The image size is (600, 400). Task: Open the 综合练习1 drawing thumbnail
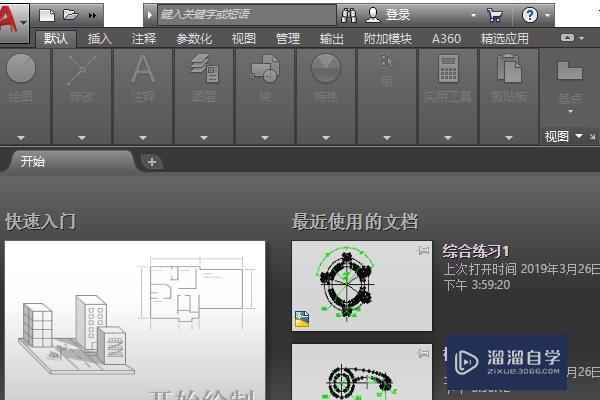[x=362, y=286]
